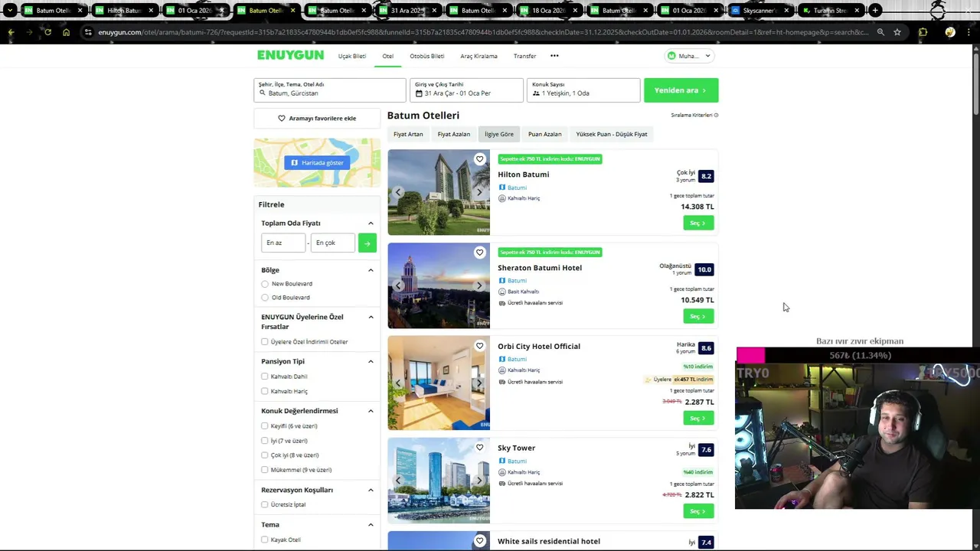The image size is (980, 551).
Task: Show previous photo of Sky Tower
Action: 398,481
